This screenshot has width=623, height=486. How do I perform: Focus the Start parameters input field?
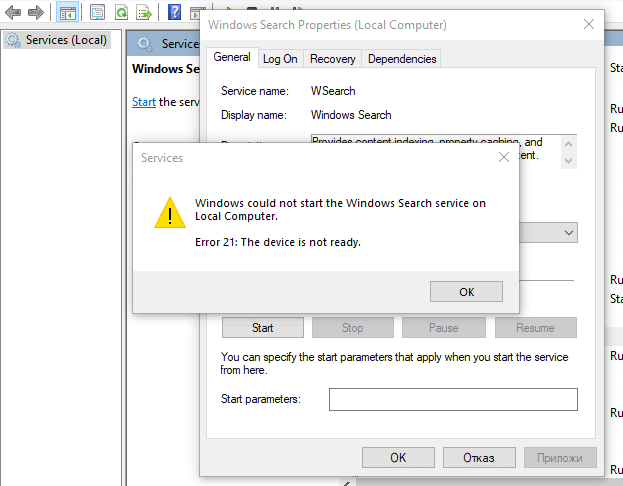[453, 399]
